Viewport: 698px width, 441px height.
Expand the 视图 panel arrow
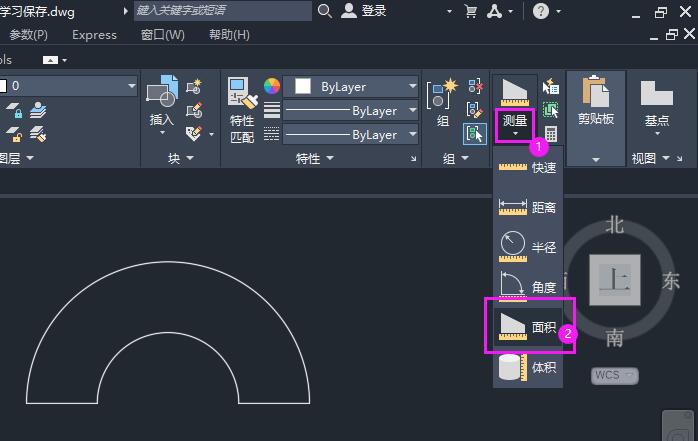(x=666, y=158)
